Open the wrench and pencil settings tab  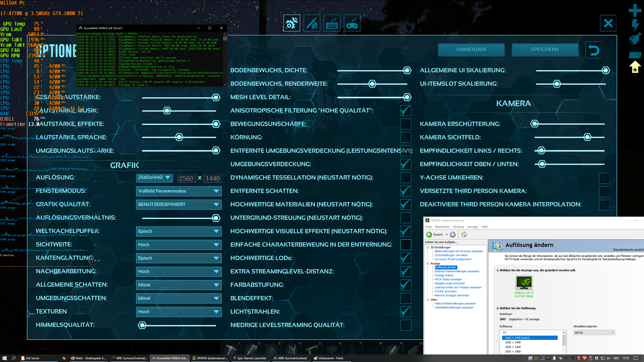click(312, 23)
